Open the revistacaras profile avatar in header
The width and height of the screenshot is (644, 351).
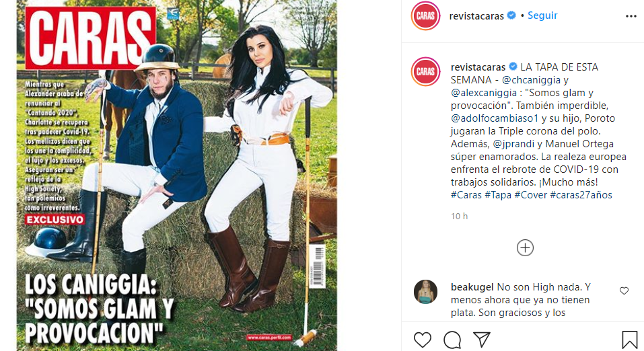425,15
